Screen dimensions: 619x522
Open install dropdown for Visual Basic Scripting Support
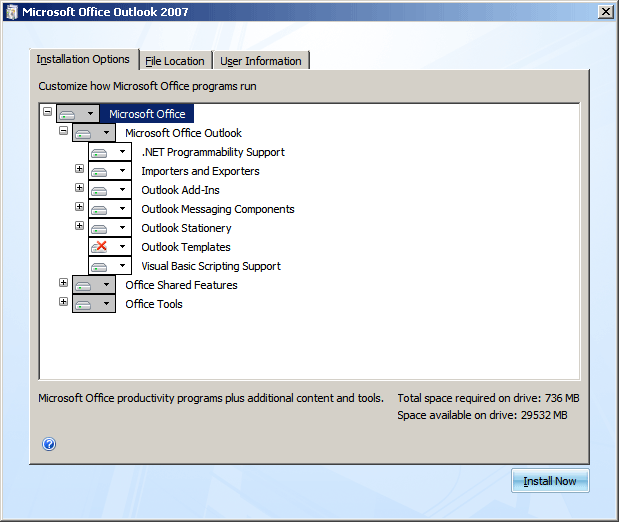(110, 265)
